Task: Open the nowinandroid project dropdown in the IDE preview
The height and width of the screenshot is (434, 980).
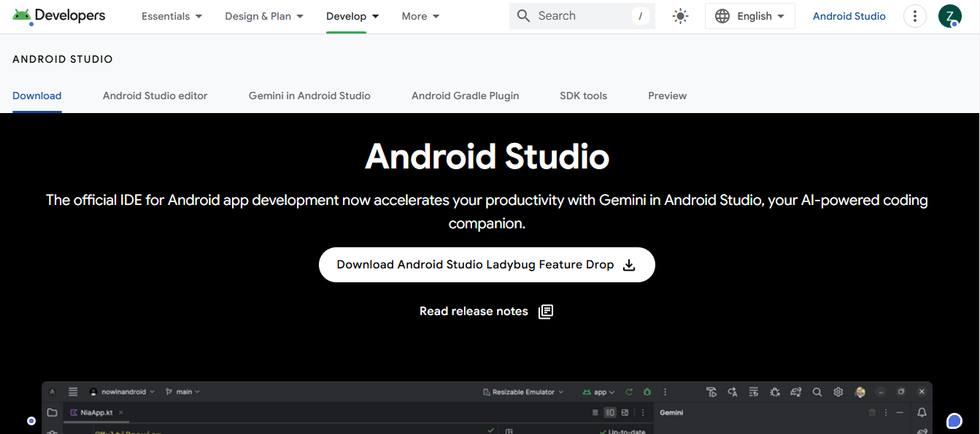Action: click(x=122, y=392)
